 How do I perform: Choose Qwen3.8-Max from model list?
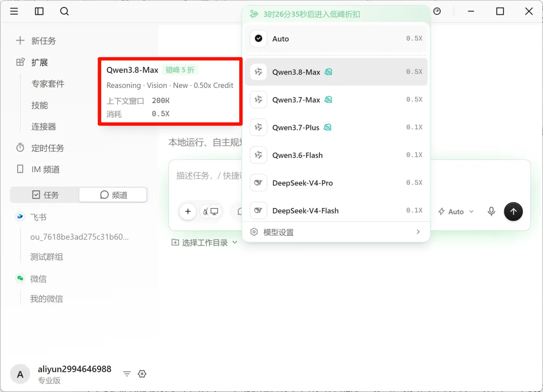pyautogui.click(x=336, y=72)
